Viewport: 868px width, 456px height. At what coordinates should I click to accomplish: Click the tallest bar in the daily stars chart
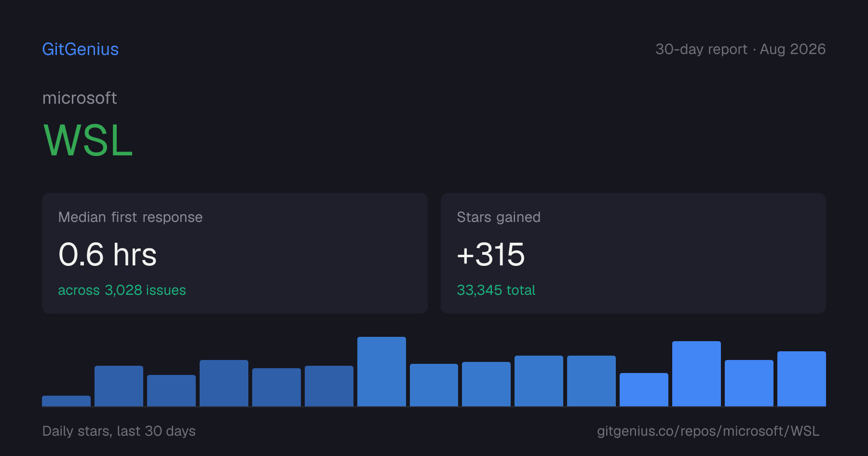coord(381,372)
